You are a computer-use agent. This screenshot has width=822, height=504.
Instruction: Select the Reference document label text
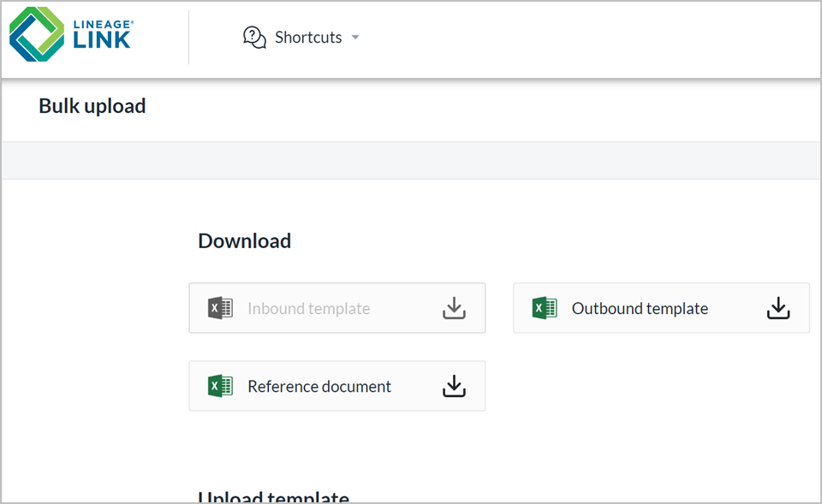[319, 387]
